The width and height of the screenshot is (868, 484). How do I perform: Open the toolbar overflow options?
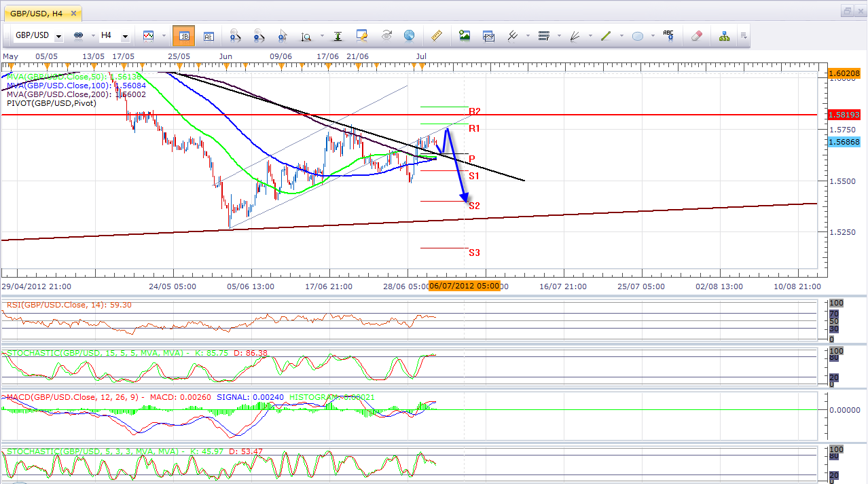click(x=744, y=36)
